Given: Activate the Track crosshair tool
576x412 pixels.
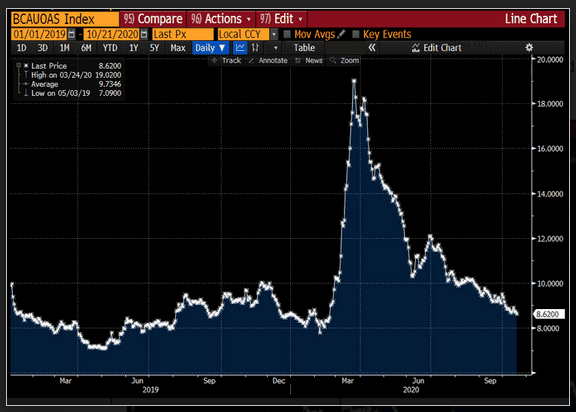Looking at the screenshot, I should 227,61.
